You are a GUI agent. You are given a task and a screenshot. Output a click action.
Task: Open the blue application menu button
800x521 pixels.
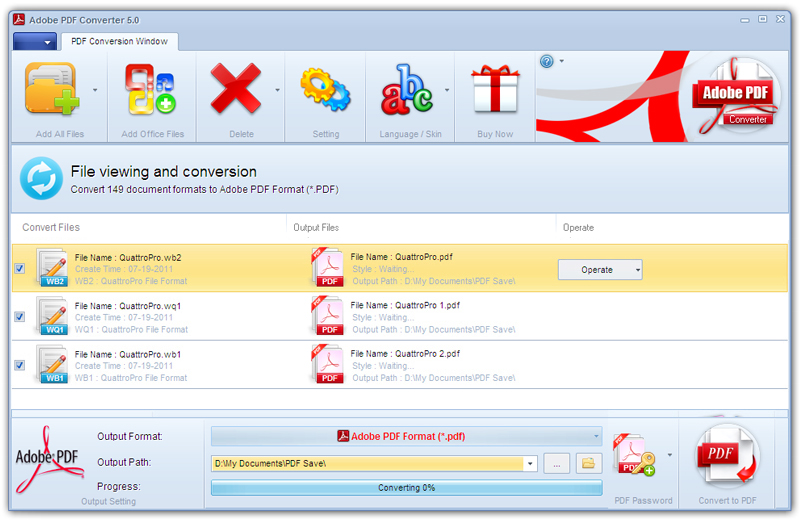tap(35, 41)
